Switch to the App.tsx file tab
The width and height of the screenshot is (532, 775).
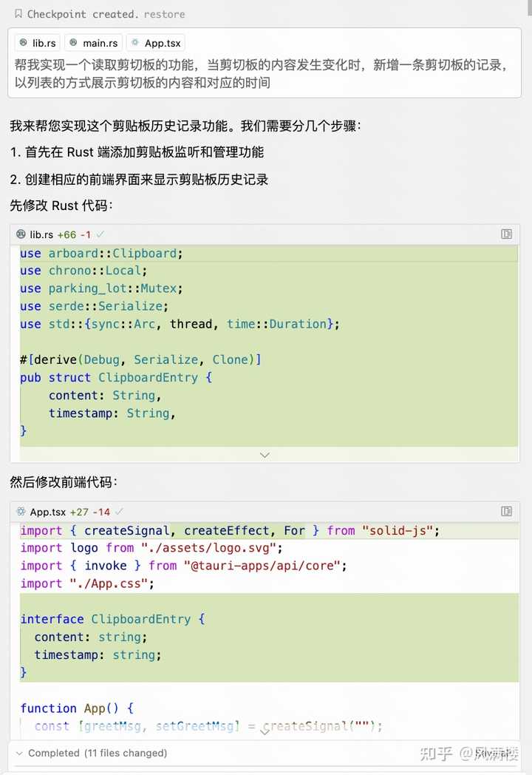[x=155, y=42]
